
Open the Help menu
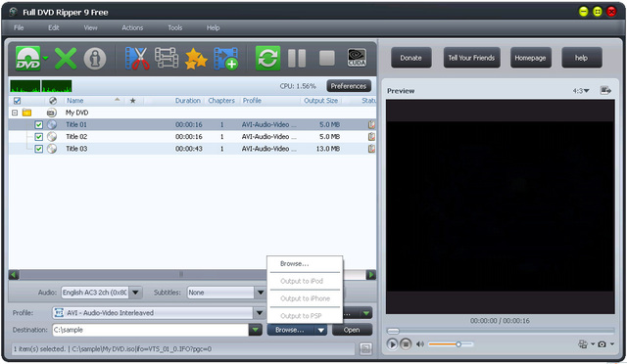point(213,27)
